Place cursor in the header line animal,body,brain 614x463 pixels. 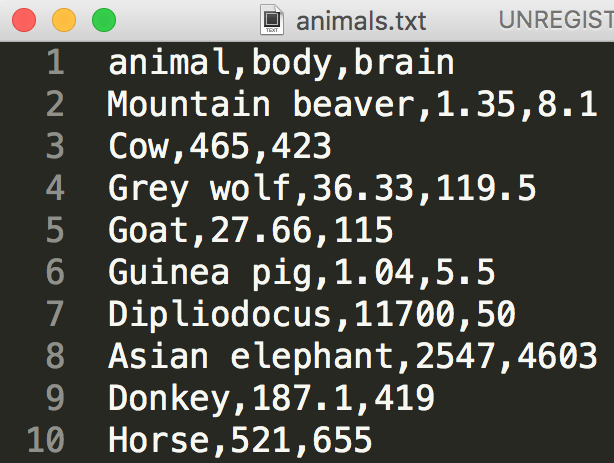click(281, 64)
